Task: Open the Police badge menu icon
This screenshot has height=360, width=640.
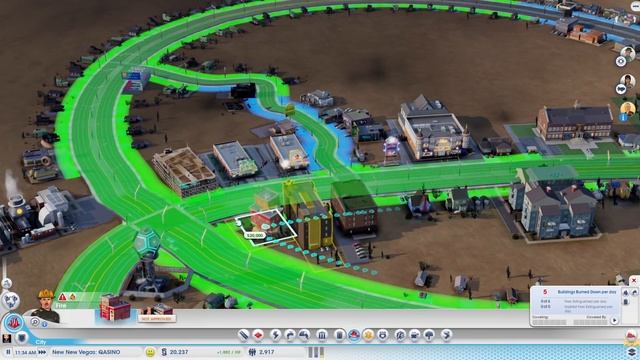Action: pyautogui.click(x=383, y=335)
